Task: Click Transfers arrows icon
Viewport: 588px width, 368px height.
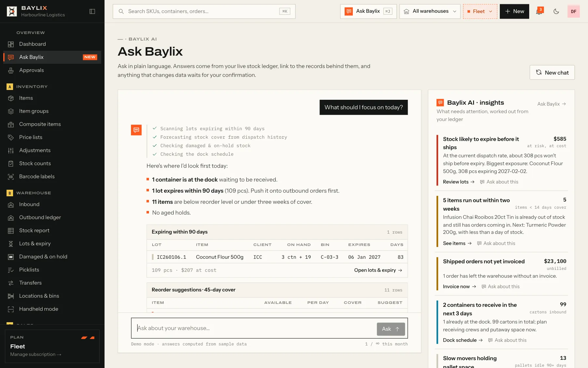Action: pos(11,283)
